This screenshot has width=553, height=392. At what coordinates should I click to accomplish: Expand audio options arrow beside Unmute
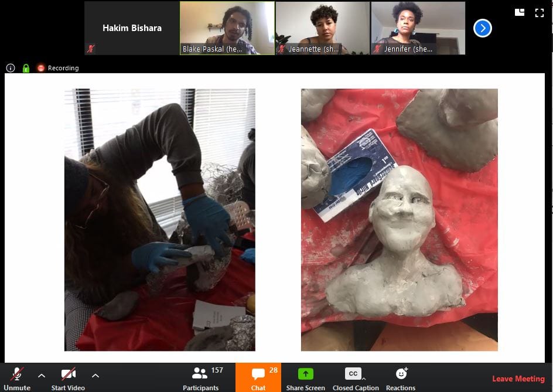point(42,375)
